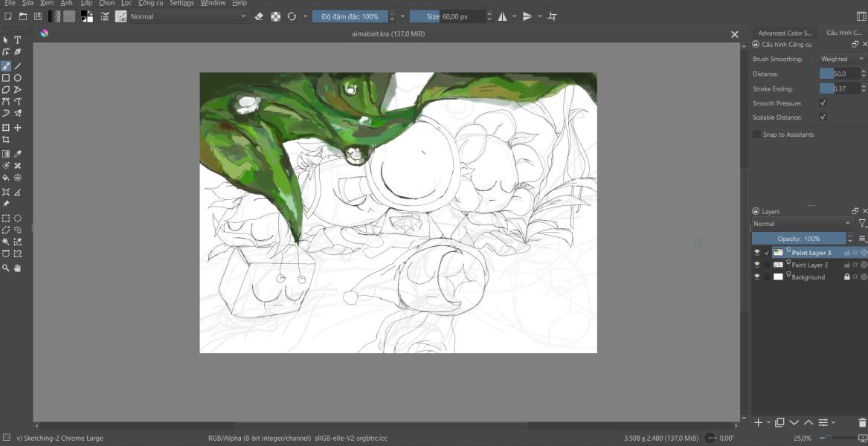Delete layer with the trash icon
The width and height of the screenshot is (868, 446).
coord(862,423)
